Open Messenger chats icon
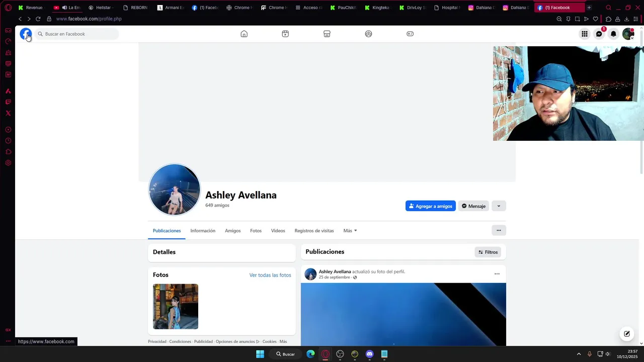644x362 pixels. click(x=599, y=34)
